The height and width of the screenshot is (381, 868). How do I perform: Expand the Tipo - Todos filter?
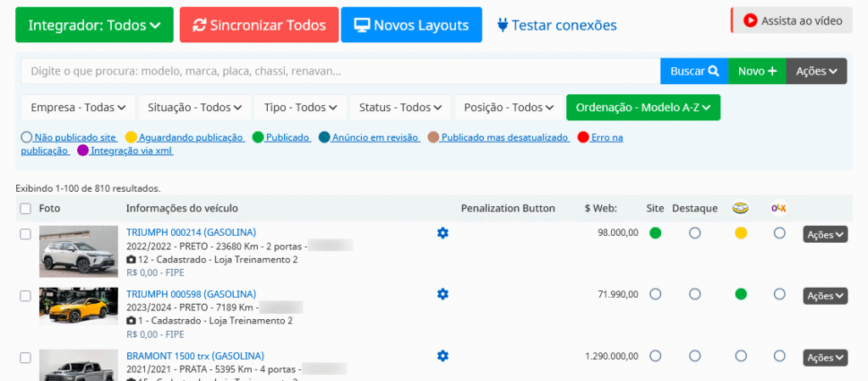(x=301, y=108)
